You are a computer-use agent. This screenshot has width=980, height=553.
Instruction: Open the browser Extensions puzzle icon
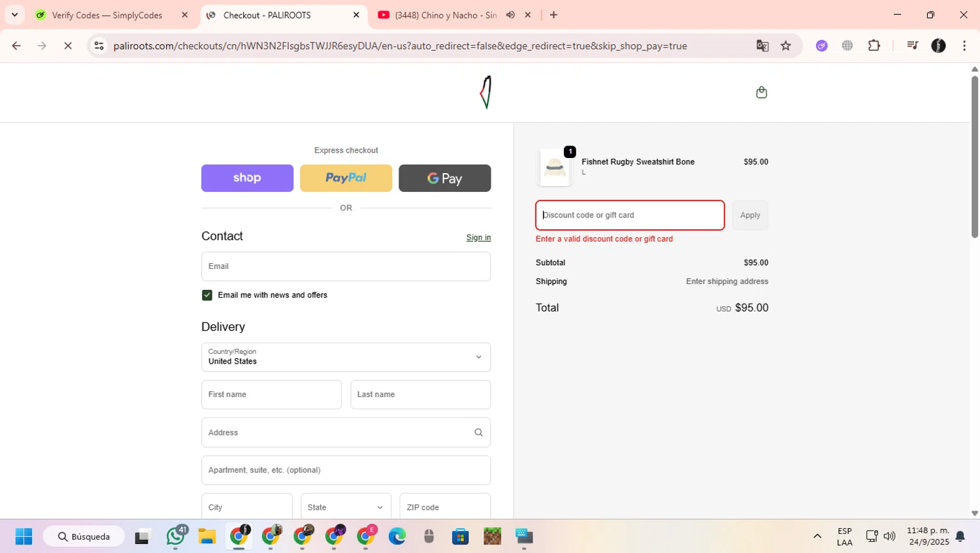874,46
